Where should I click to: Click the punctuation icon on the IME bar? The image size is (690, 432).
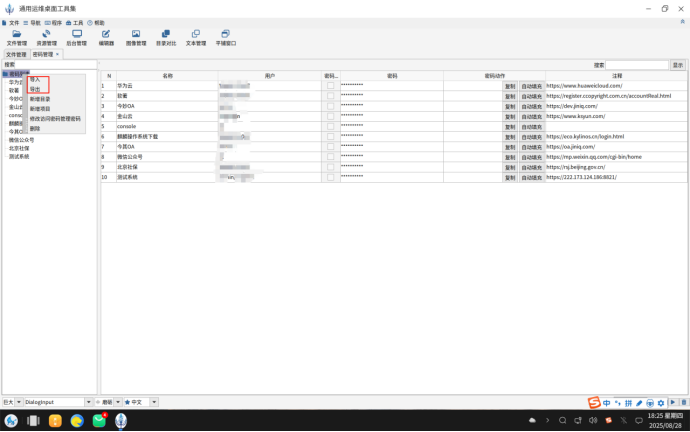pos(618,403)
